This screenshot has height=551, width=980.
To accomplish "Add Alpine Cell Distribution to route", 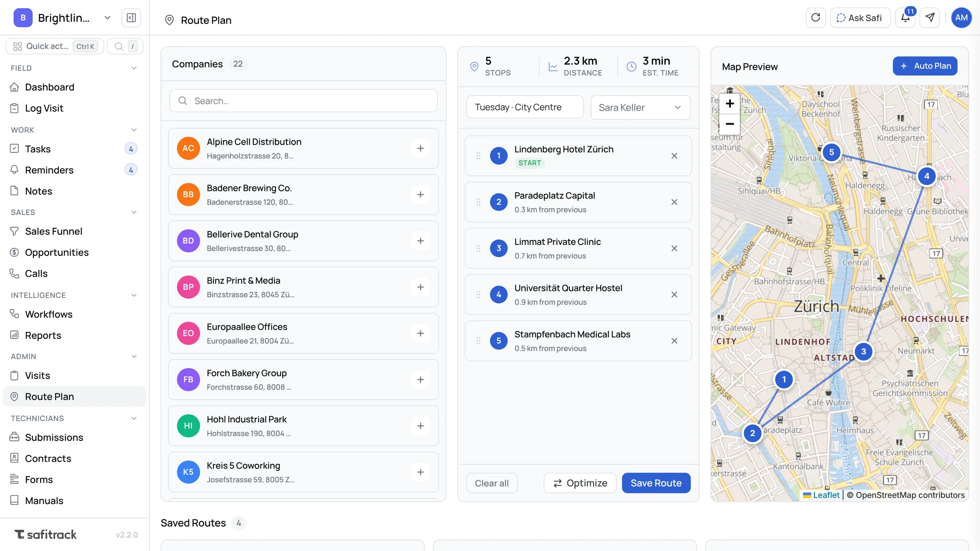I will 420,148.
